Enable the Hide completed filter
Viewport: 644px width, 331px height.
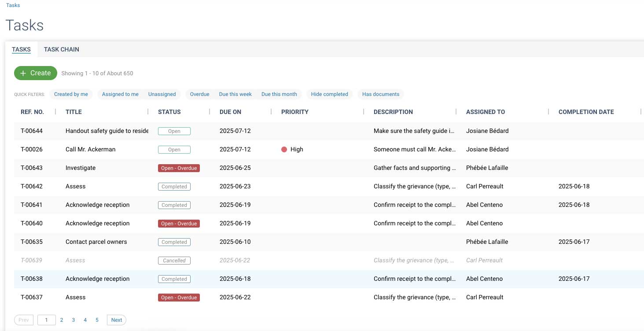point(329,94)
